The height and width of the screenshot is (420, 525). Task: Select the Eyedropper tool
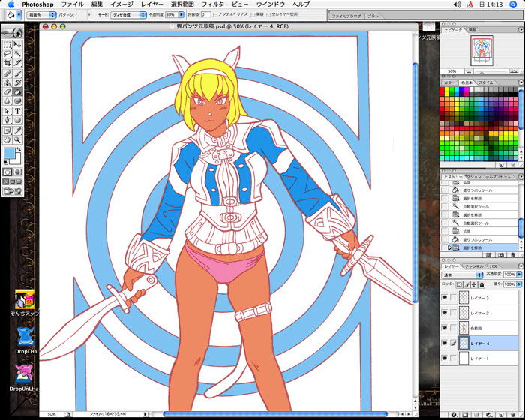17,130
